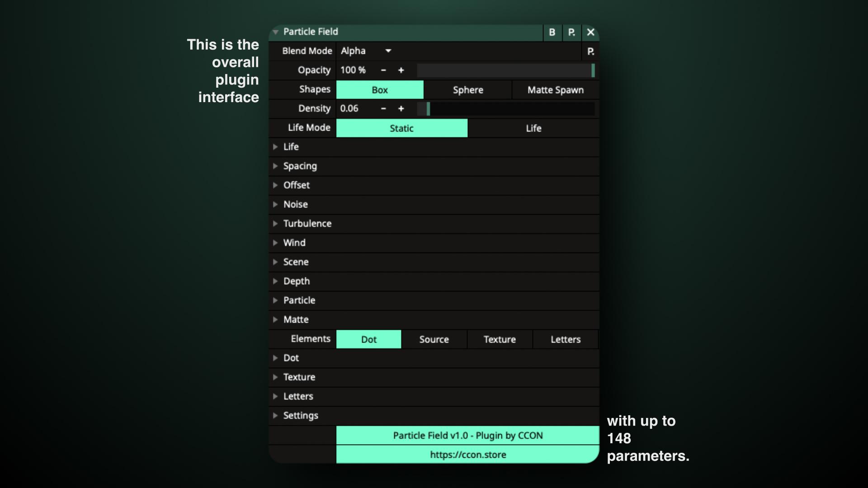
Task: Set Life Mode to Life
Action: (533, 128)
